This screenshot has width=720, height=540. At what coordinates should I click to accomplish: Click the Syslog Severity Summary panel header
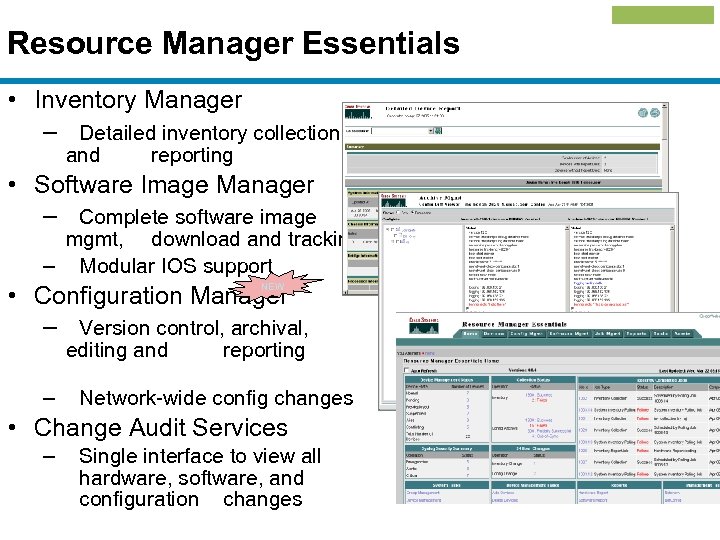point(447,448)
